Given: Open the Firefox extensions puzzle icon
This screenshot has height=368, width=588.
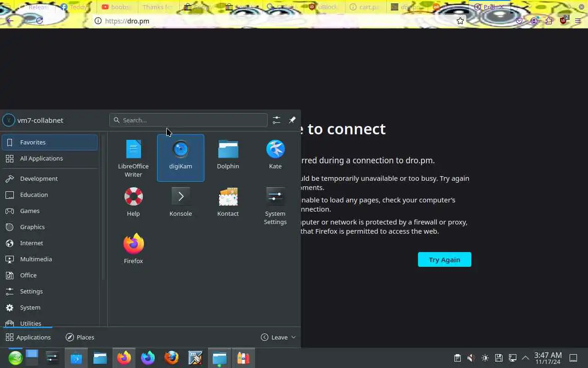Looking at the screenshot, I should [x=549, y=21].
